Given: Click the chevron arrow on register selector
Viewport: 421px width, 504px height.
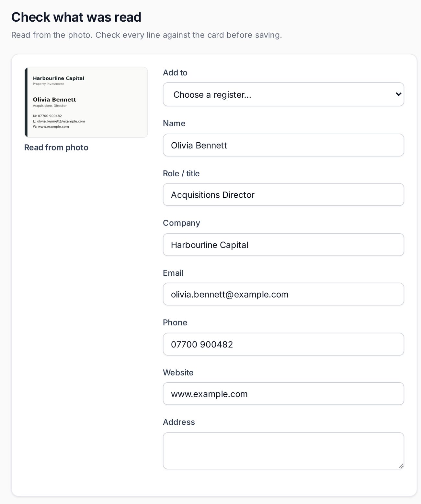Looking at the screenshot, I should tap(399, 94).
